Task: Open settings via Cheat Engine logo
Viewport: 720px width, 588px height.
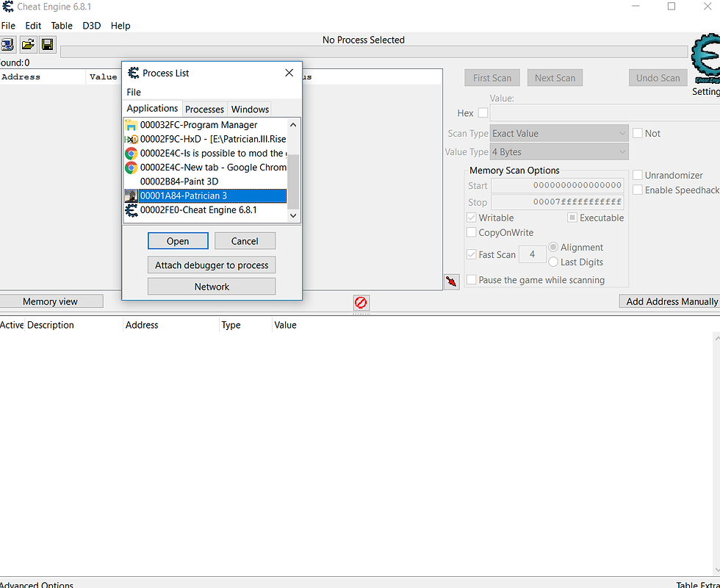Action: pos(706,60)
